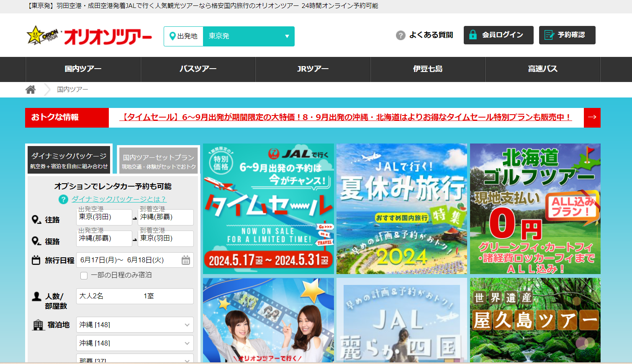The width and height of the screenshot is (632, 364).
Task: Click the help icon beside ダイナミックパッケージとは
Action: pos(63,200)
